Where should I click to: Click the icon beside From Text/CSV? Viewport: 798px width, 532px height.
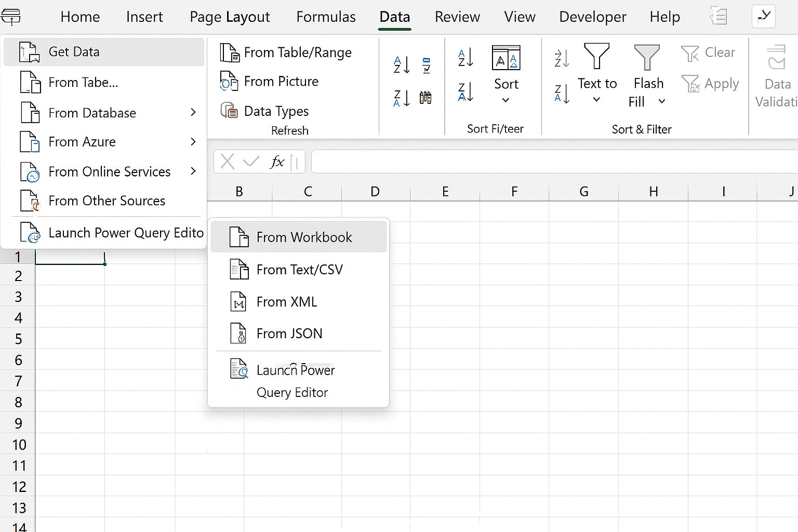pos(239,270)
